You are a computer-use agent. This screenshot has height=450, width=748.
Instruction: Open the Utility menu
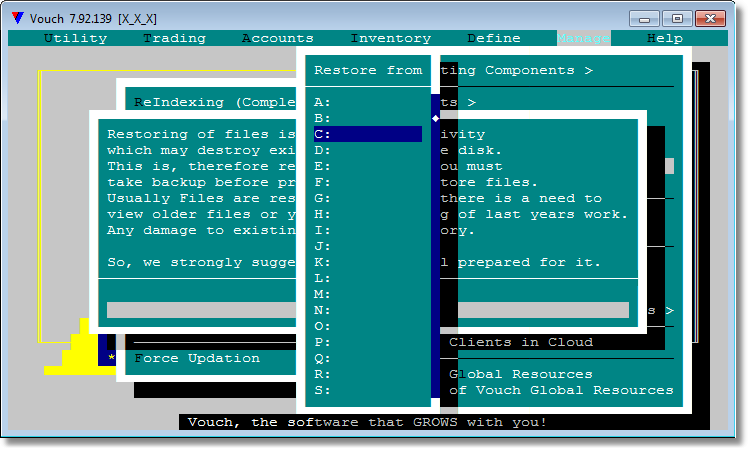[x=75, y=38]
